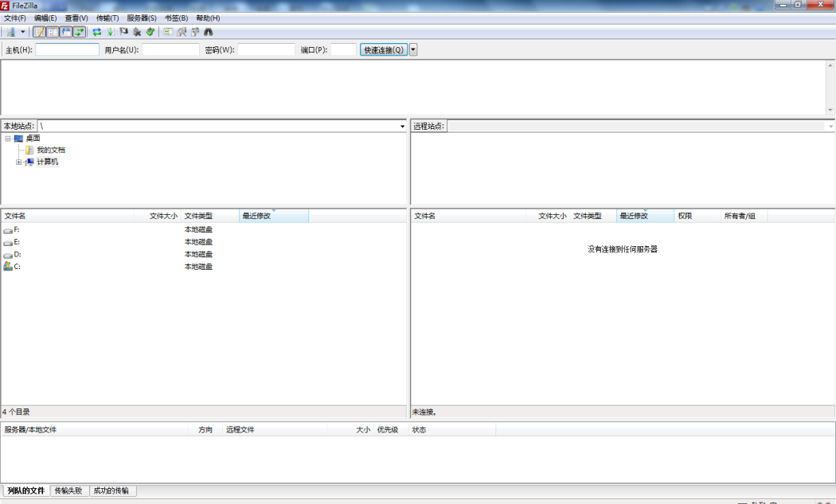The height and width of the screenshot is (504, 836).
Task: Select drive C: in local list
Action: pos(17,267)
